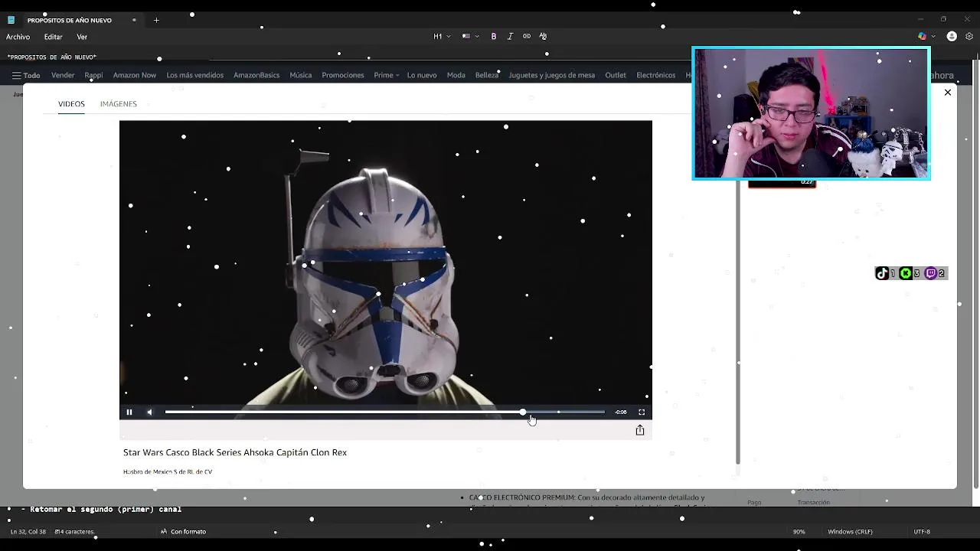Open Lo nuevo section
The height and width of the screenshot is (551, 980).
[422, 75]
